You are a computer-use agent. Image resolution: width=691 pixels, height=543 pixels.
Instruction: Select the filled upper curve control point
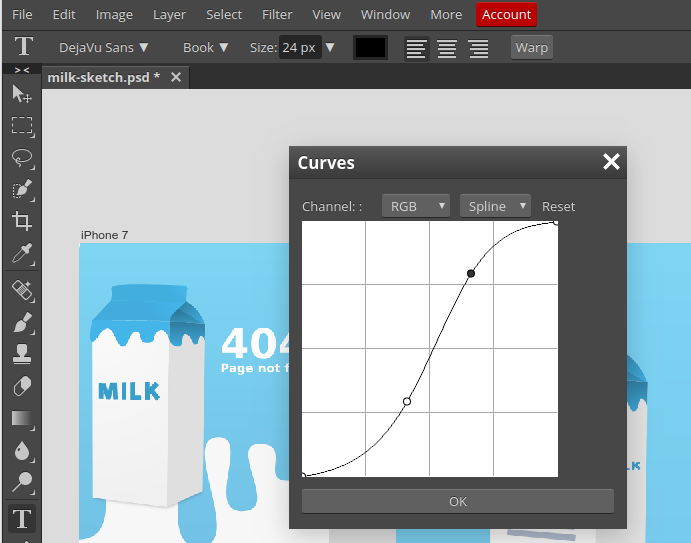[x=471, y=274]
